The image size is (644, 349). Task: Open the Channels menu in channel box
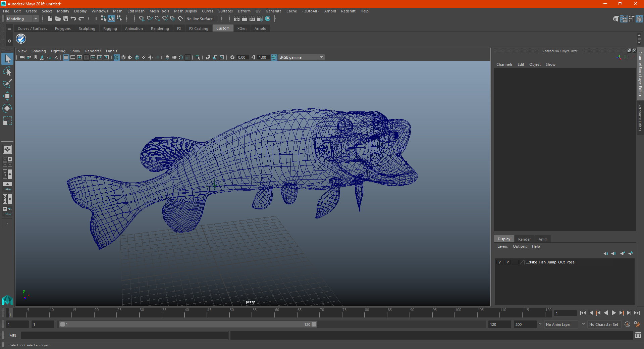(504, 64)
